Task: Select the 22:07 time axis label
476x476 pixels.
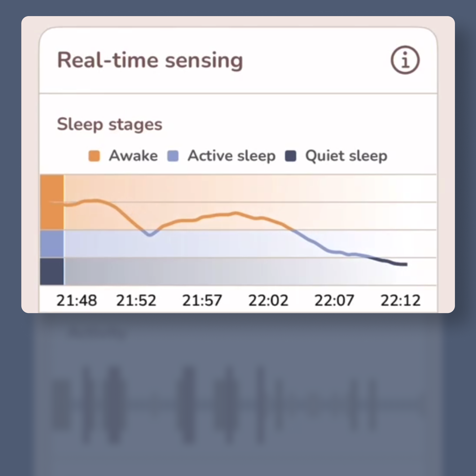Action: [x=334, y=300]
